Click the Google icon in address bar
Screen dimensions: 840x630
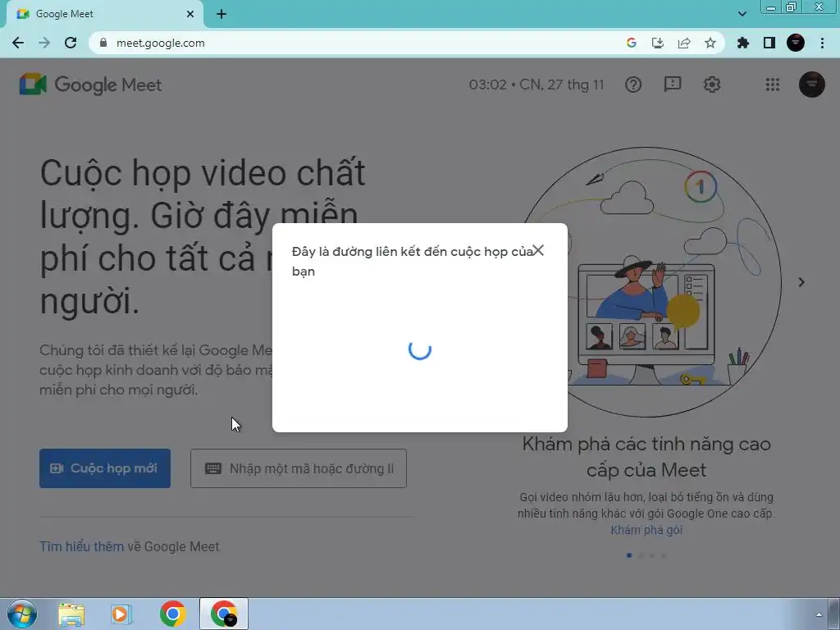pos(631,43)
